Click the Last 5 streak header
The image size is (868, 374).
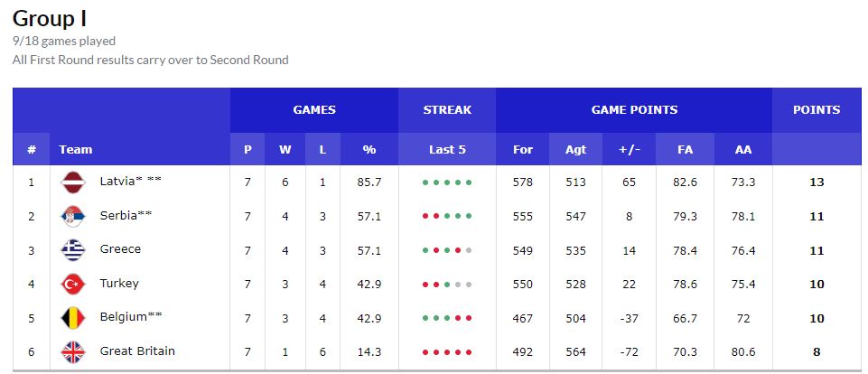click(x=447, y=150)
